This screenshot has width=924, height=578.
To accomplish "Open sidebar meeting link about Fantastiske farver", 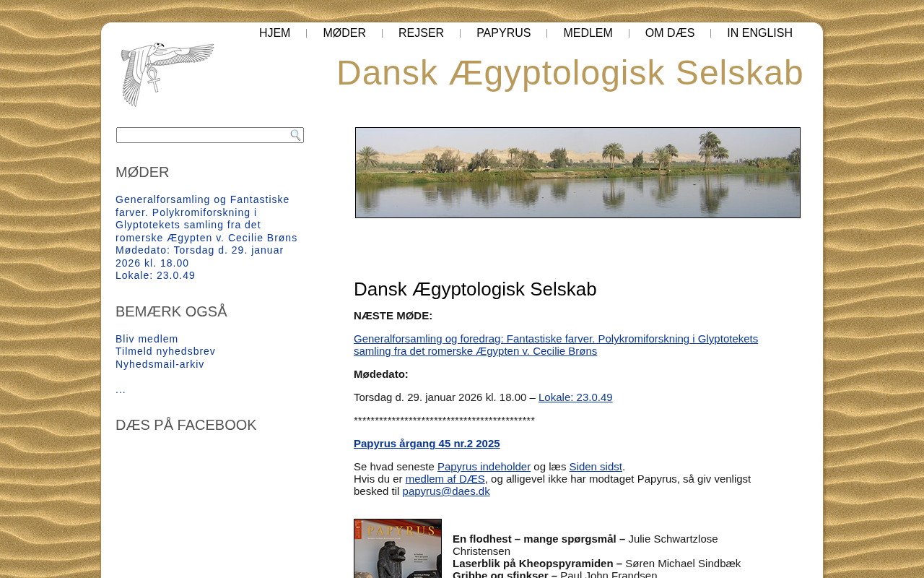I will (x=206, y=238).
